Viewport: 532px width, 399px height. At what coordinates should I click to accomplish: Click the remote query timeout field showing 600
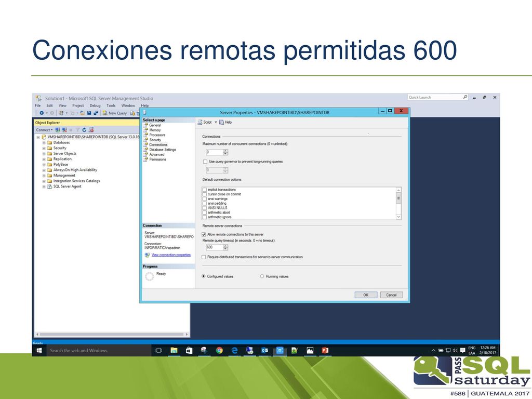click(x=215, y=247)
